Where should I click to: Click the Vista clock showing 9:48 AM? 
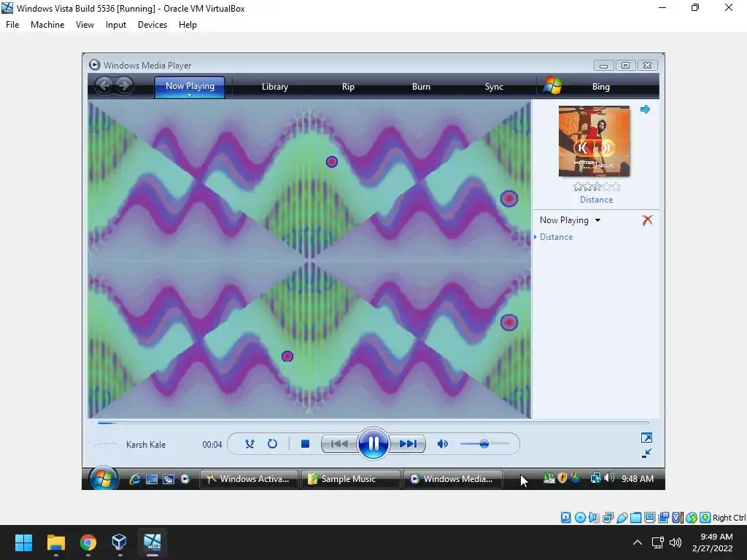point(638,479)
